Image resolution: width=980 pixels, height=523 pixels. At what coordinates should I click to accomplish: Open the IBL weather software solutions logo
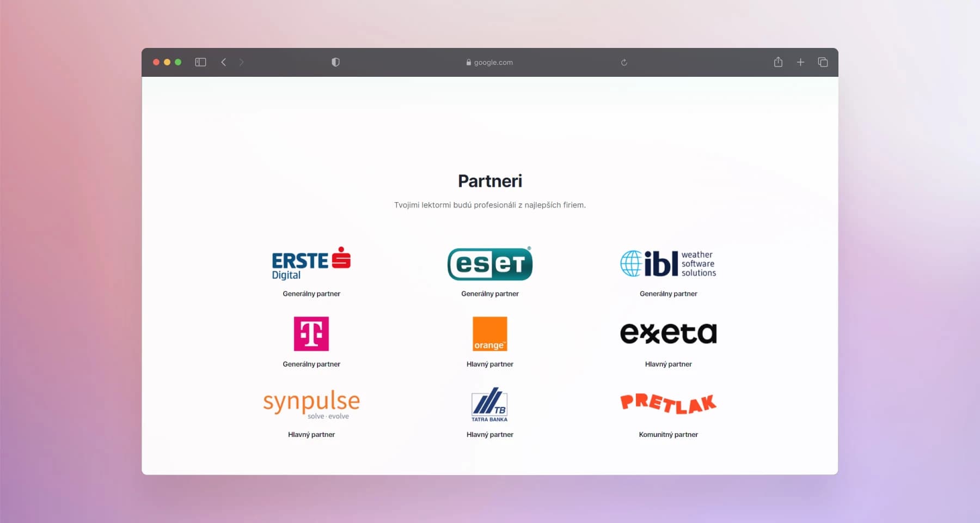tap(668, 264)
